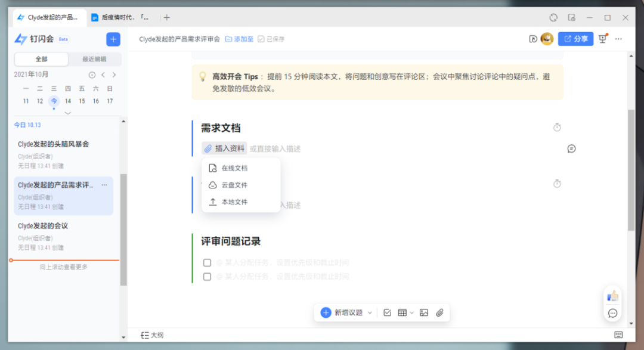
Task: Click the 分享 share button
Action: 575,39
